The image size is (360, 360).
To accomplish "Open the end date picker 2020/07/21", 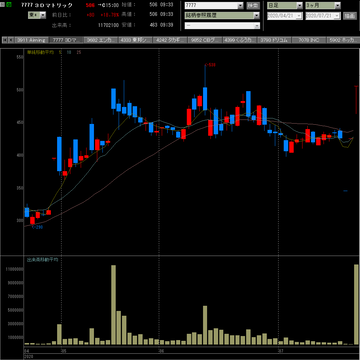I will click(323, 15).
